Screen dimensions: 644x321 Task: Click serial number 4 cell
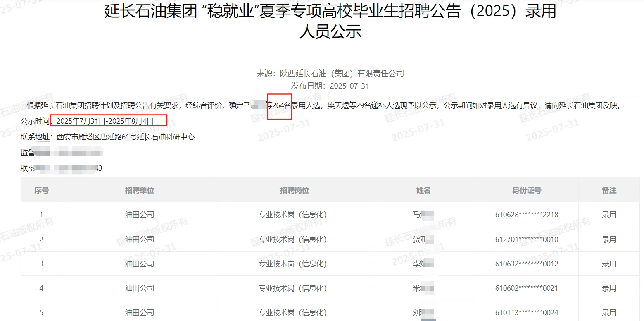[x=41, y=288]
